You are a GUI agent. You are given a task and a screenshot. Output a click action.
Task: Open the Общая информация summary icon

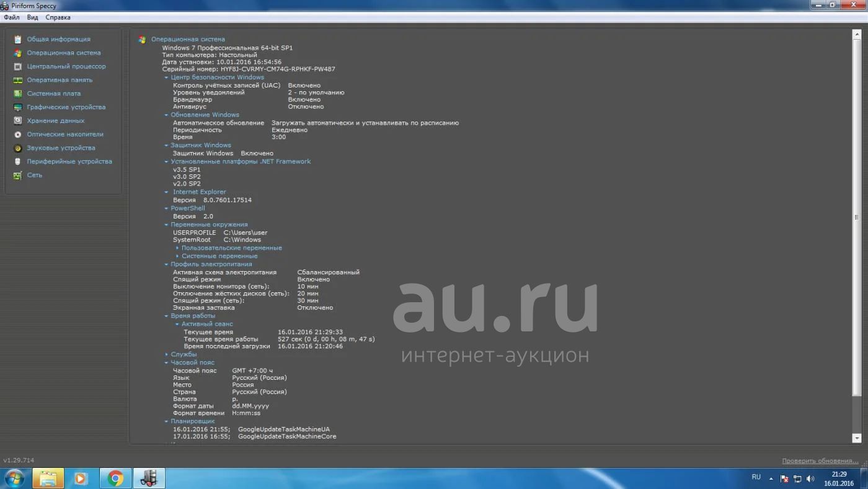pos(18,39)
